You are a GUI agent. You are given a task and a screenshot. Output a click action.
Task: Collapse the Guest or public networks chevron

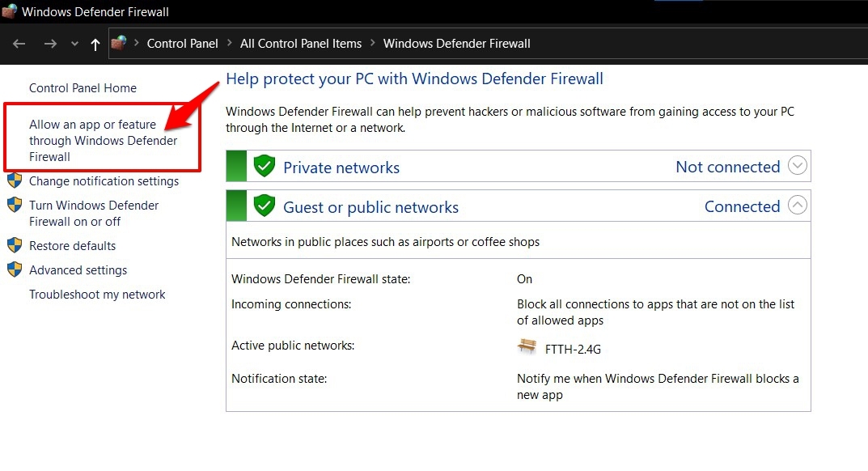tap(797, 205)
